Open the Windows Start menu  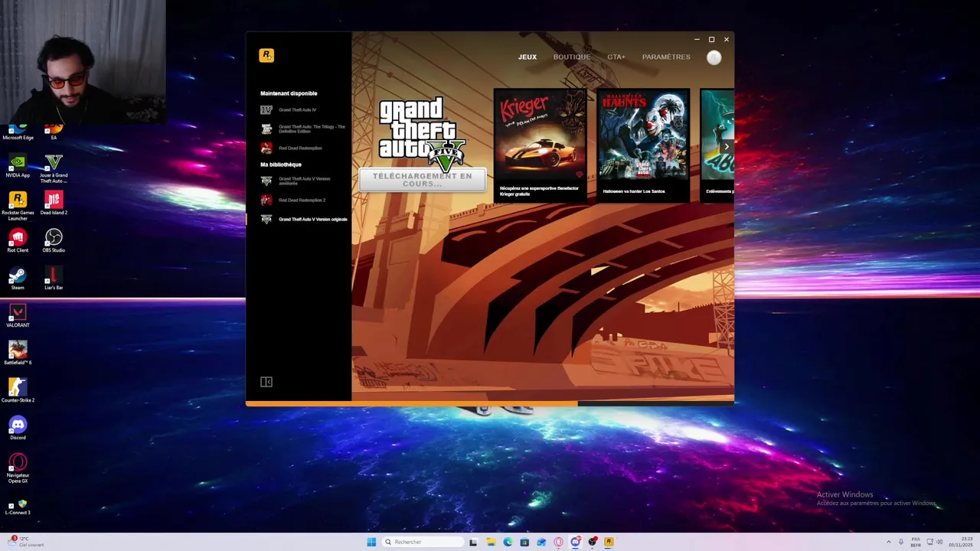coord(371,542)
